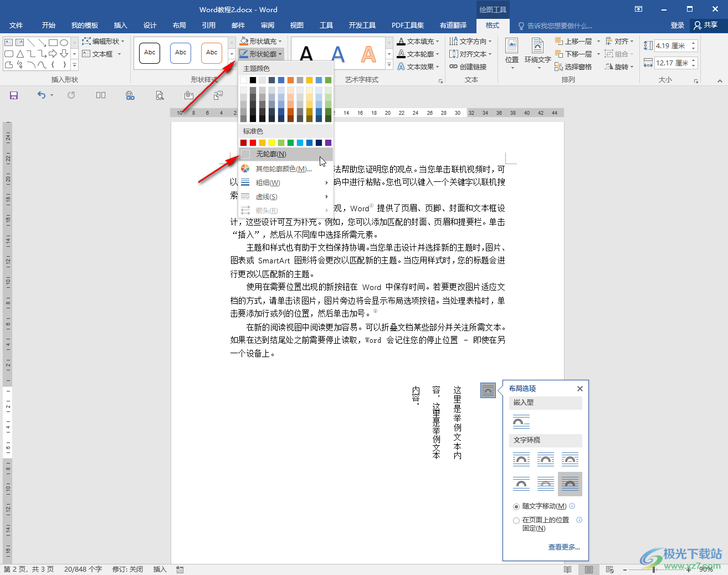
Task: Click the word count 20/848 个字
Action: click(x=83, y=569)
